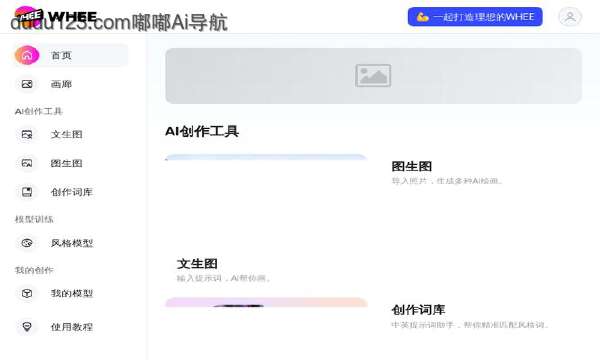This screenshot has width=600, height=360.
Task: Select the 文生图 icon in the sidebar
Action: pyautogui.click(x=27, y=134)
